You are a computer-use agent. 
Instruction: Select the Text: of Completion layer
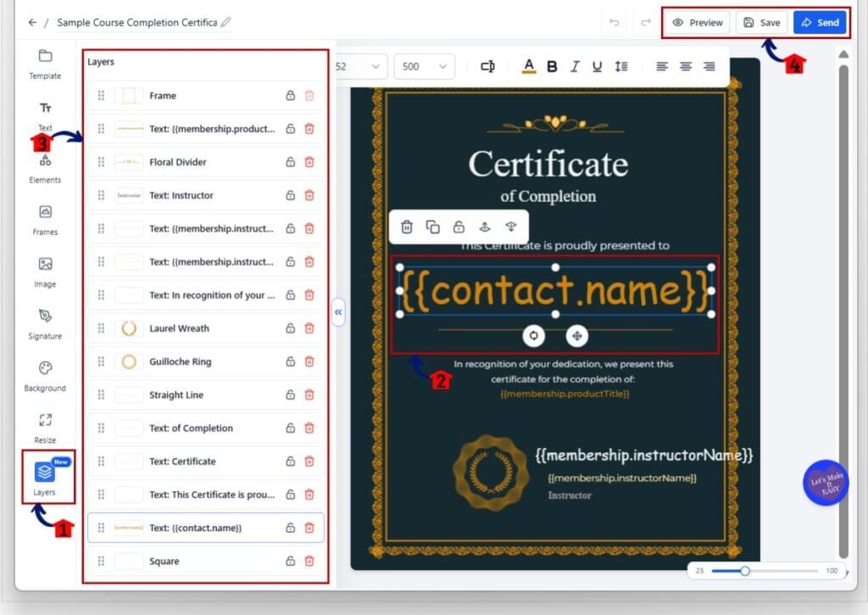pyautogui.click(x=206, y=428)
